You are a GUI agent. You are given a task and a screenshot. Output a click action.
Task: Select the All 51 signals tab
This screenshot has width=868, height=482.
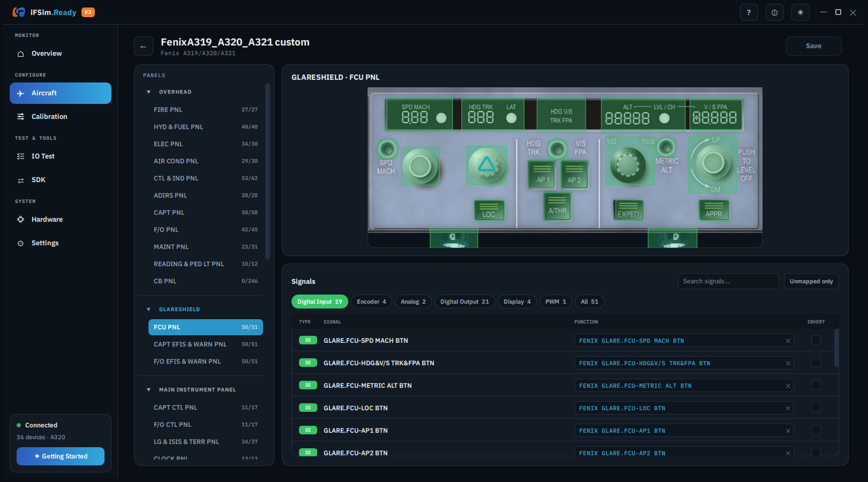589,302
